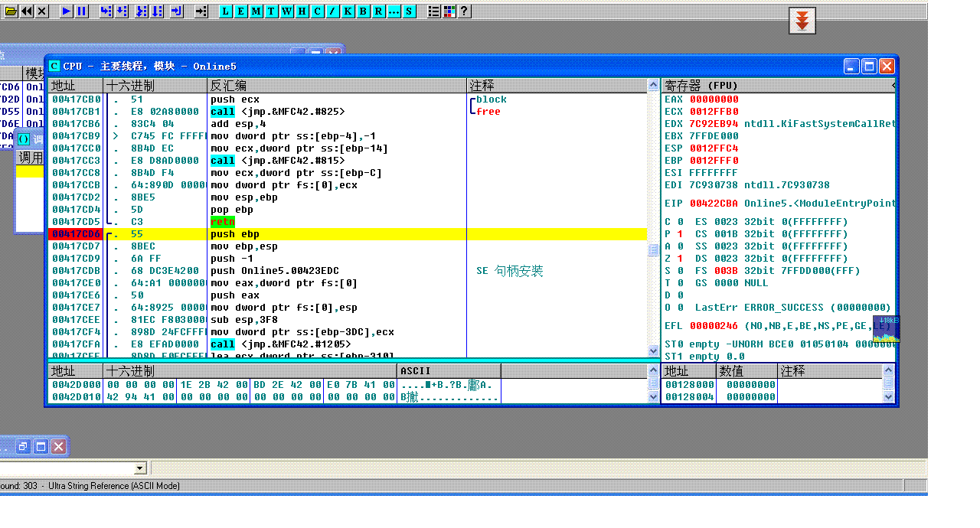Click the 寄存器 (FPU) registers header
This screenshot has width=980, height=528.
coord(777,86)
